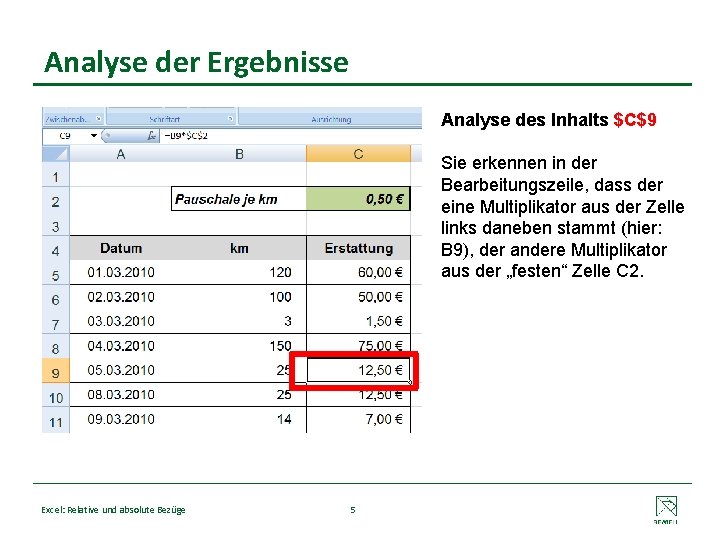720x540 pixels.
Task: Click the 'Erstattung' header cell
Action: tap(358, 248)
